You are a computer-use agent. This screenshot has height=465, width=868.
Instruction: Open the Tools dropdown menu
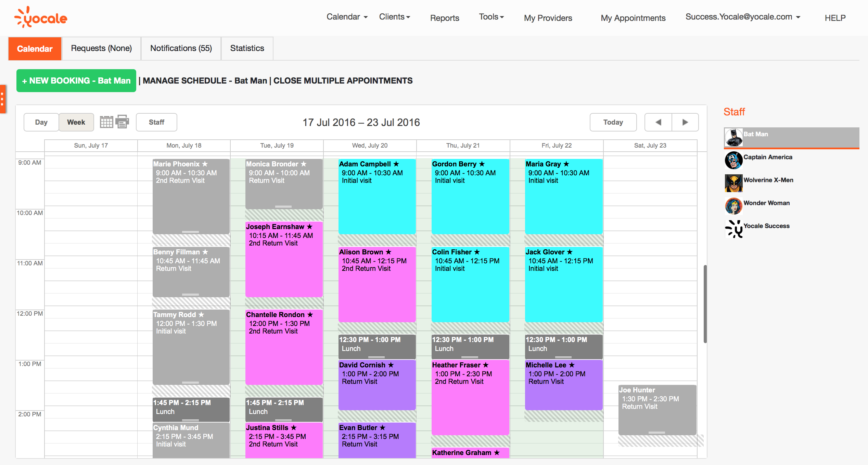click(491, 17)
